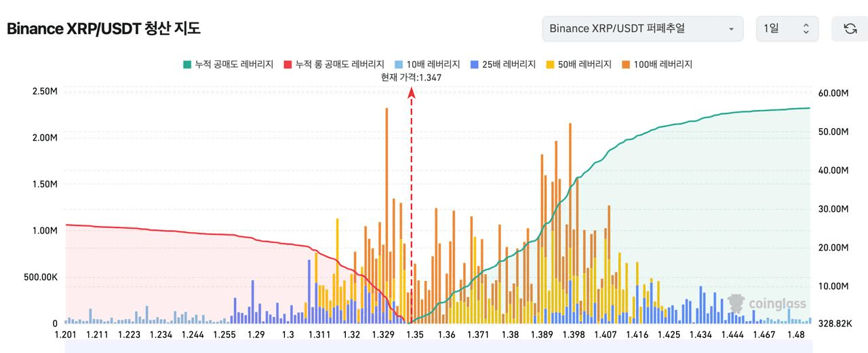Click the 1.444 price axis label
This screenshot has width=868, height=353.
click(732, 335)
